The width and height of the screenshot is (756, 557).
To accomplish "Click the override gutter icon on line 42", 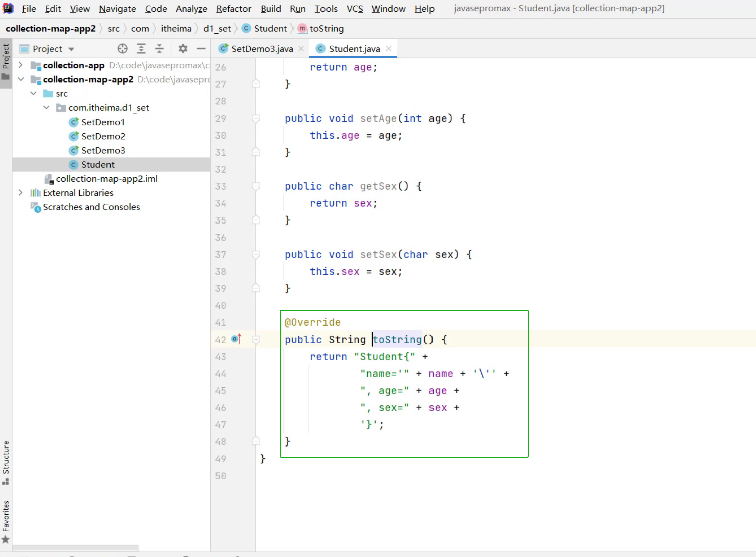I will (236, 339).
